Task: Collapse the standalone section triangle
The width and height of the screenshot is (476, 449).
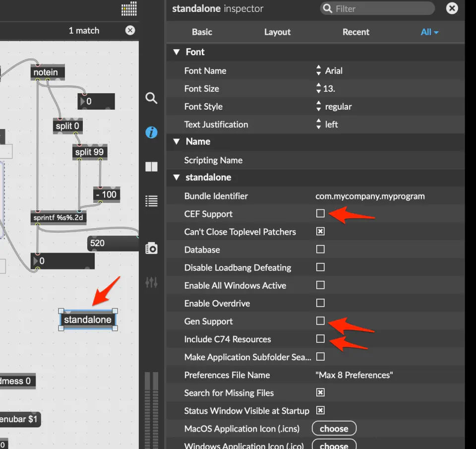Action: pos(176,177)
